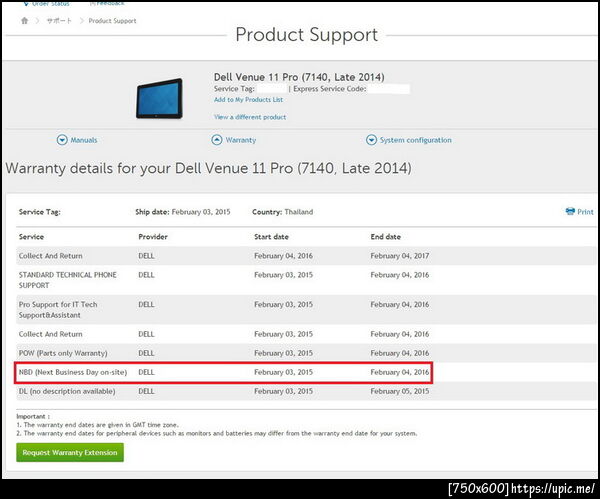
Task: Click the home icon in breadcrumb
Action: pyautogui.click(x=24, y=21)
